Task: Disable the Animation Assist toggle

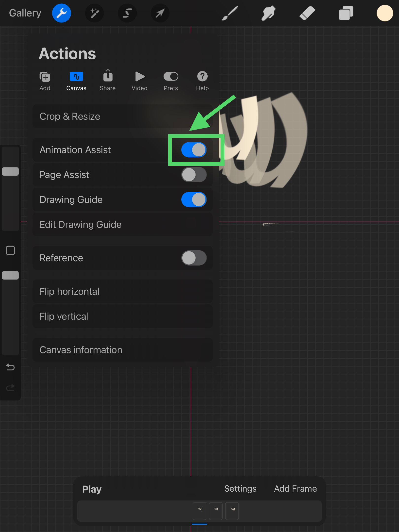Action: 194,150
